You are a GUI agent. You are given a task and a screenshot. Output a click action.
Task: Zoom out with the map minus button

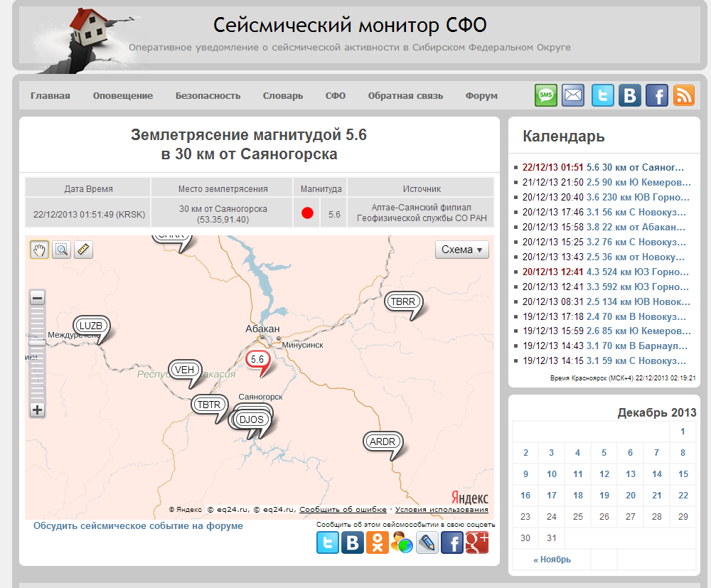click(38, 298)
